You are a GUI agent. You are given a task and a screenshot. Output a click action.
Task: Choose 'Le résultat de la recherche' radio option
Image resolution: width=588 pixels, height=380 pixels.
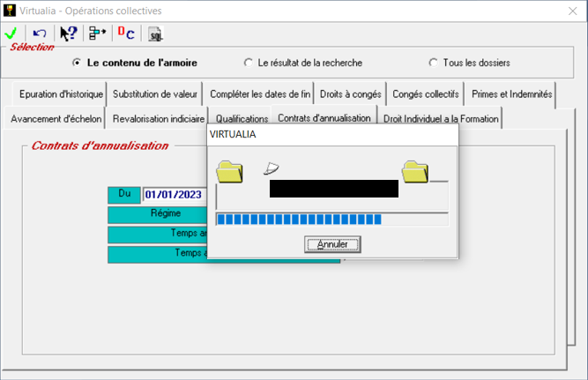[248, 63]
